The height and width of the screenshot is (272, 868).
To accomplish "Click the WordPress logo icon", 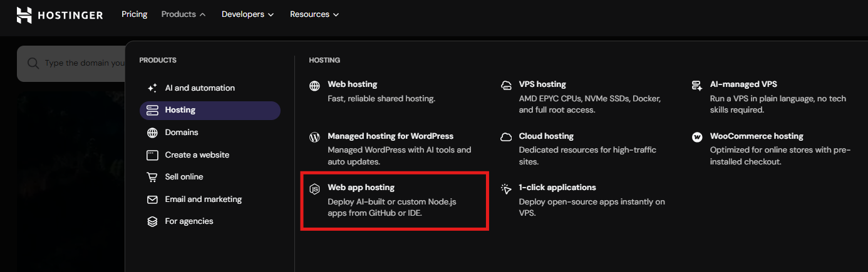I will [x=315, y=137].
